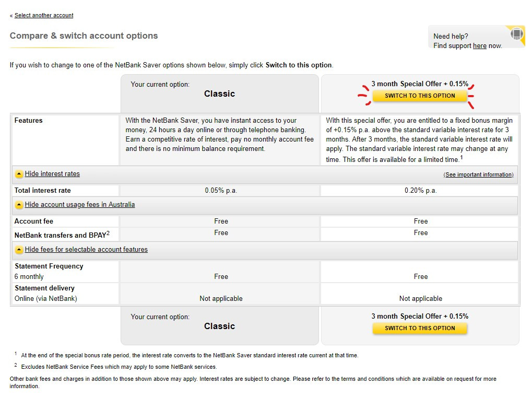Collapse account usage fees arrow icon
The image size is (532, 397).
19,205
